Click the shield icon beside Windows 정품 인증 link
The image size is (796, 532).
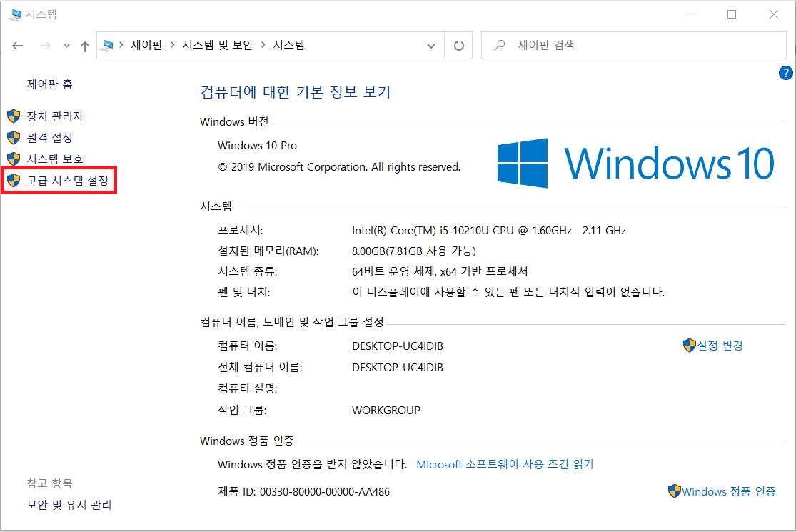tap(674, 491)
